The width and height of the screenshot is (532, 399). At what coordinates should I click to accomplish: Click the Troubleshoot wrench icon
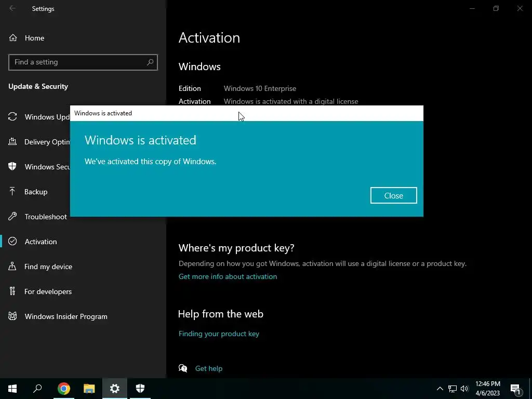point(12,217)
